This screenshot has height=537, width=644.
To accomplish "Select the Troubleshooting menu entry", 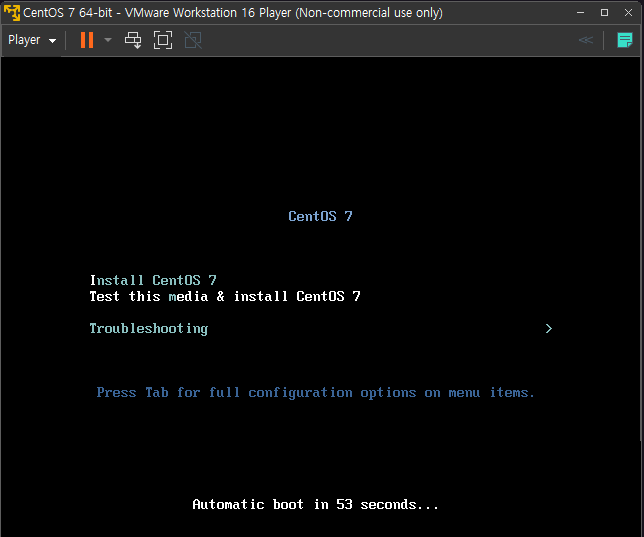I will 149,329.
